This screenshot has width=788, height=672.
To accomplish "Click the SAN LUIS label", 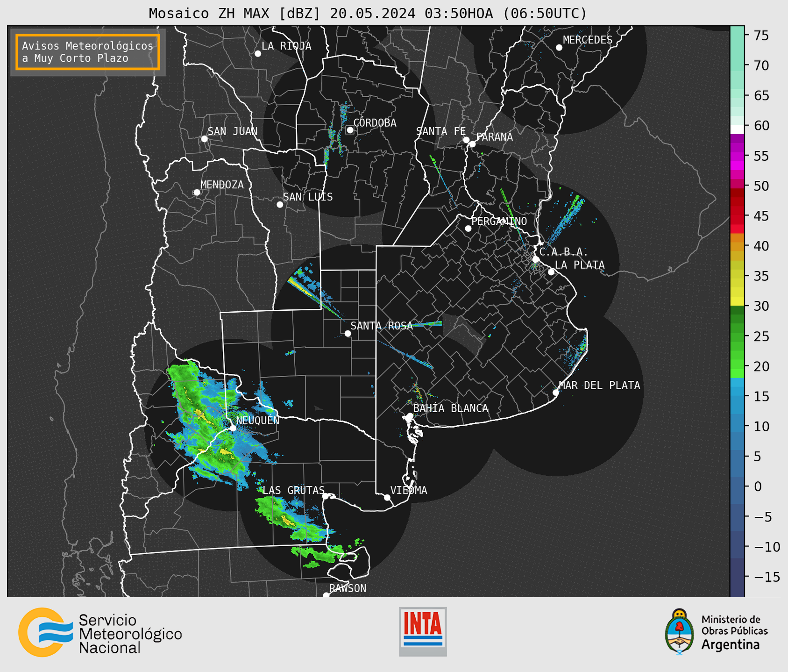I will tap(308, 197).
